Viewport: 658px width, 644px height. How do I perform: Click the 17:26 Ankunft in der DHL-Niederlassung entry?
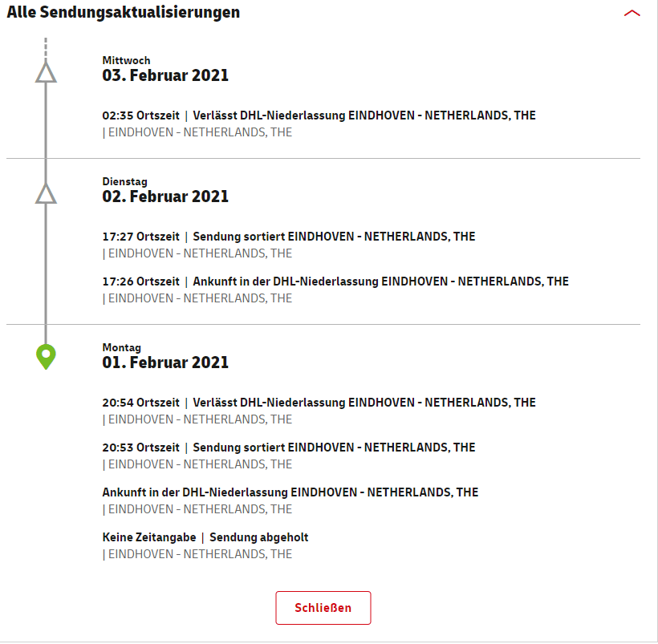click(x=335, y=290)
